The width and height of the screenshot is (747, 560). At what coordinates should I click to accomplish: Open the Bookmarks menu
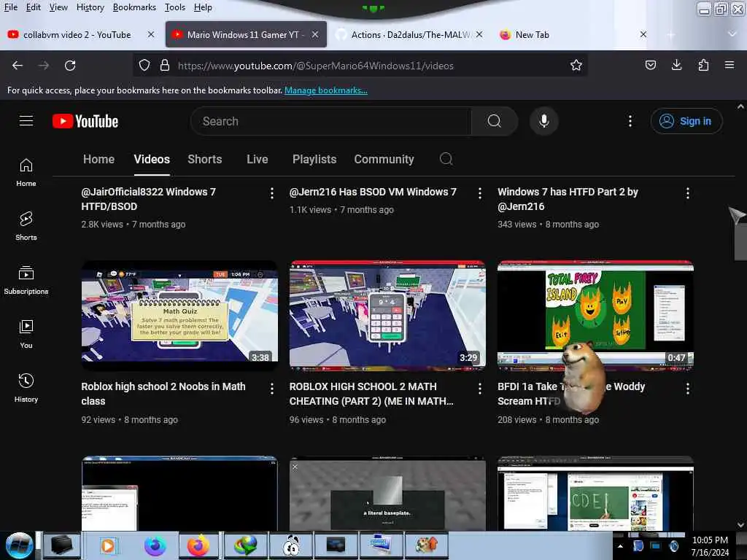[x=134, y=7]
